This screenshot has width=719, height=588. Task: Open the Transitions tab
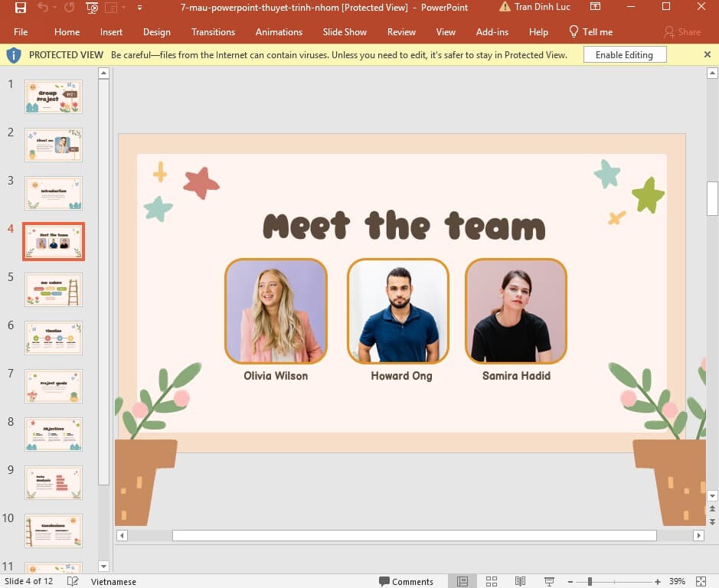coord(213,31)
